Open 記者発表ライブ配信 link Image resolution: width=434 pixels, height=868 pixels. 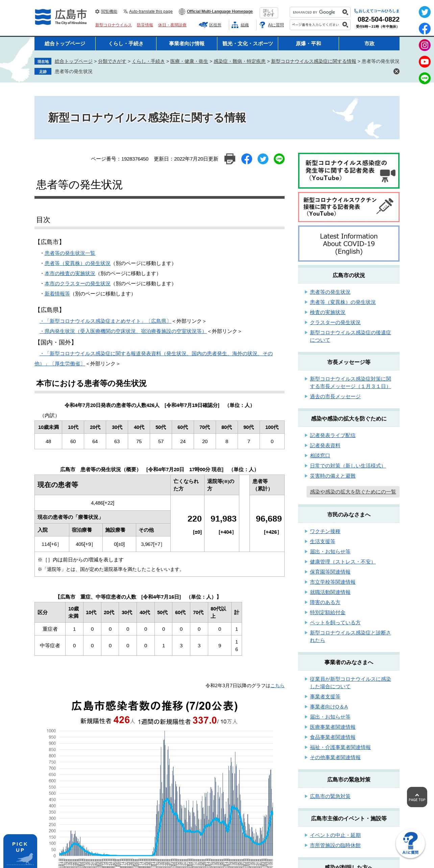click(x=333, y=435)
